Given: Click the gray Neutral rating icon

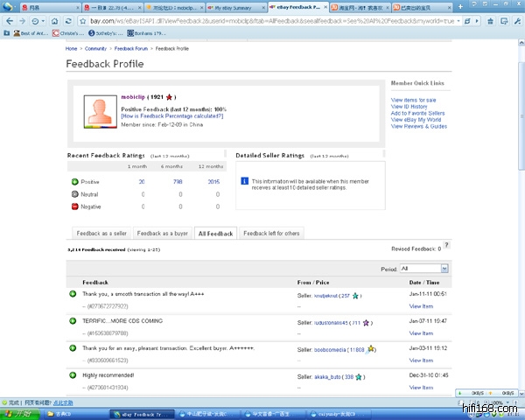Looking at the screenshot, I should [74, 193].
